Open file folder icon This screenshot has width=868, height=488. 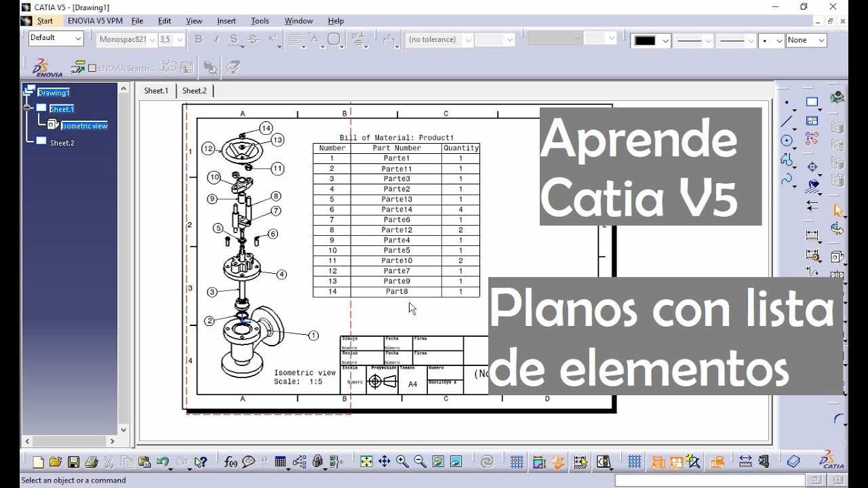tap(56, 462)
